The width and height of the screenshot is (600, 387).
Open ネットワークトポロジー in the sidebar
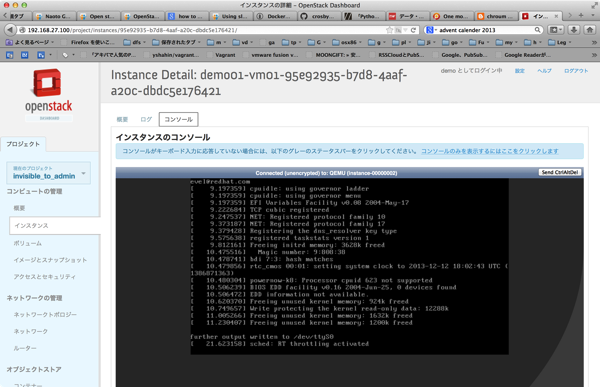[45, 314]
